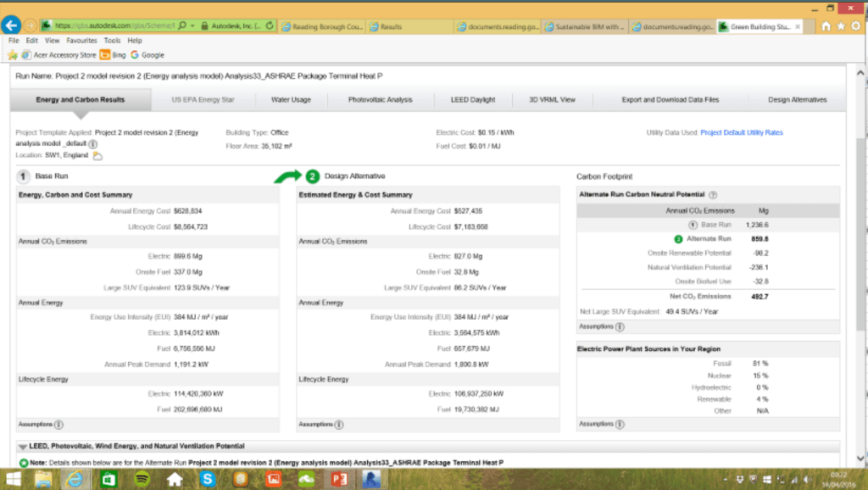
Task: Open the Bing bookmark
Action: coord(113,55)
